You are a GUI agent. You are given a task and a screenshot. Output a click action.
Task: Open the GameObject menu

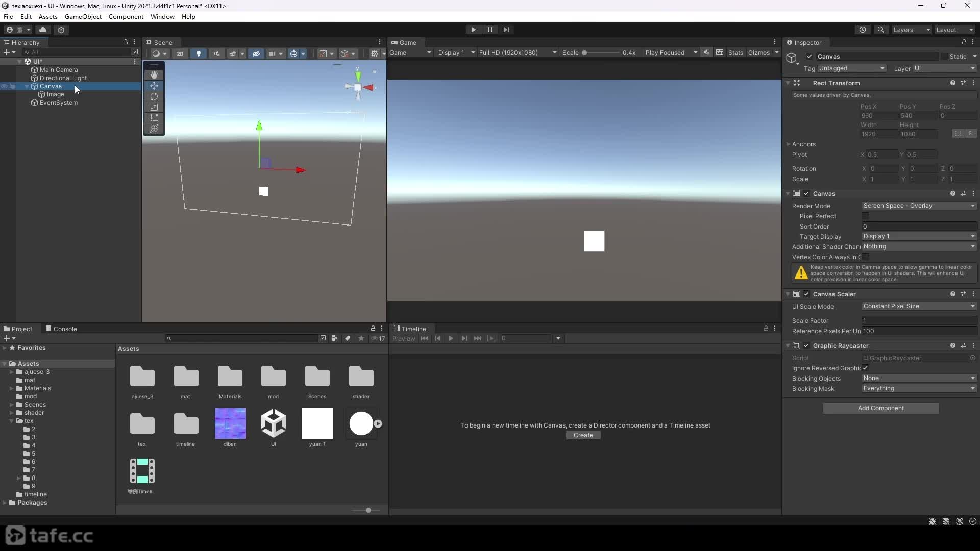point(83,16)
